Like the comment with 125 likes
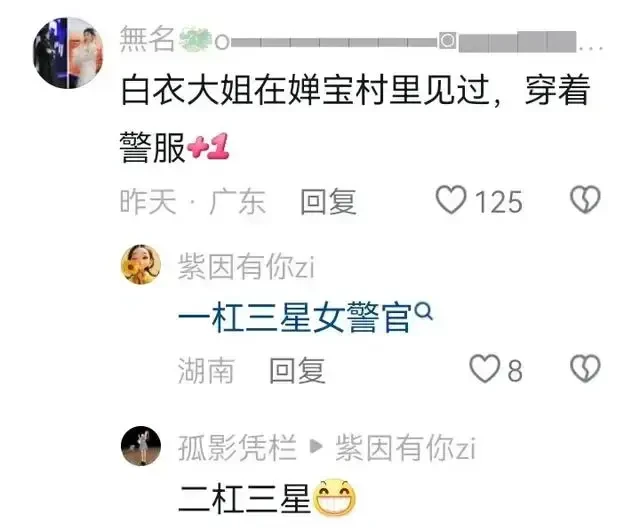 [x=451, y=200]
